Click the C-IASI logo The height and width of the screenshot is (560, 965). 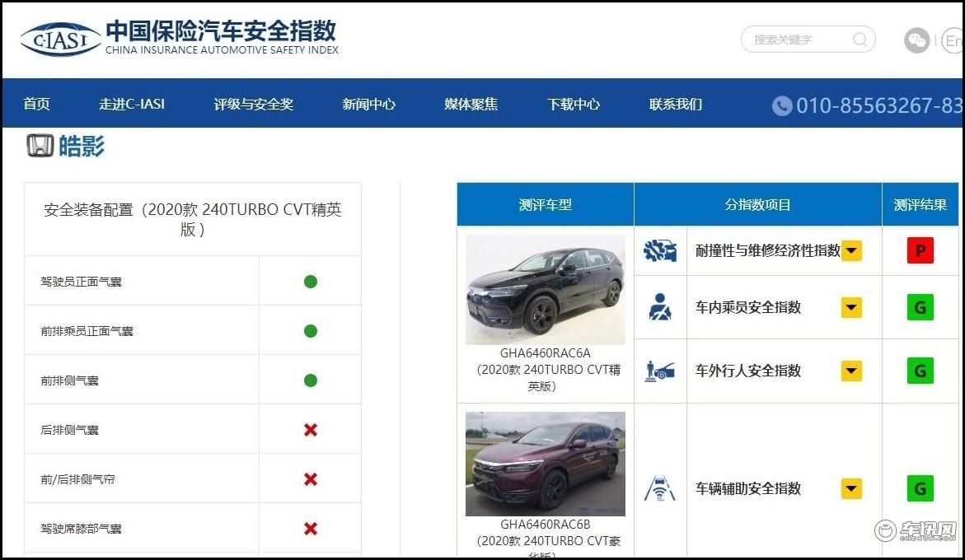click(x=60, y=40)
